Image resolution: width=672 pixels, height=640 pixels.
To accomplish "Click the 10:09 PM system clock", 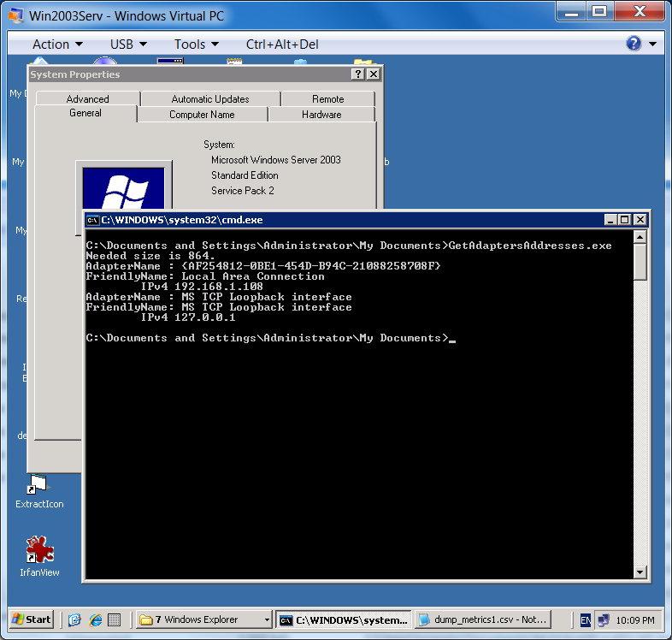I will tap(635, 620).
